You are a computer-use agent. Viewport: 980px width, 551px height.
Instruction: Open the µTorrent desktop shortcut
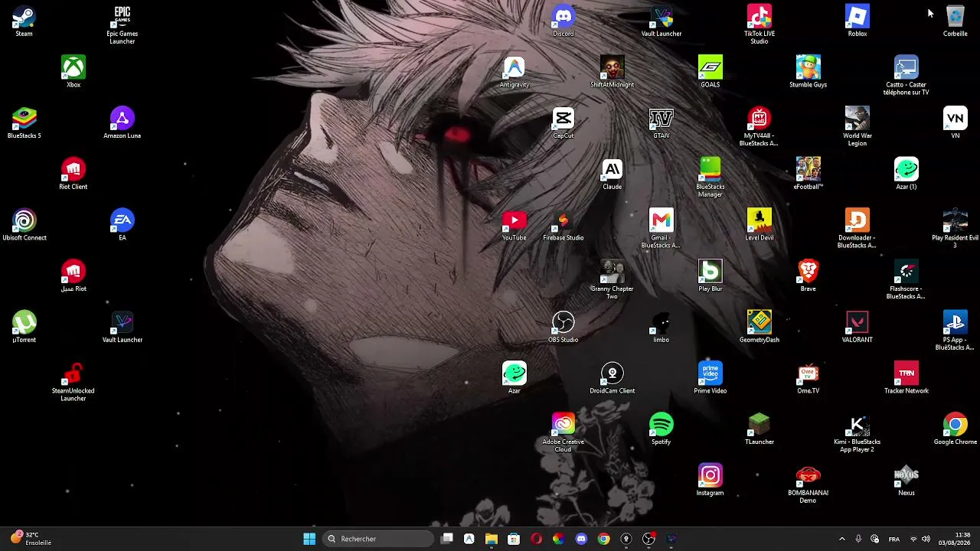pyautogui.click(x=24, y=328)
